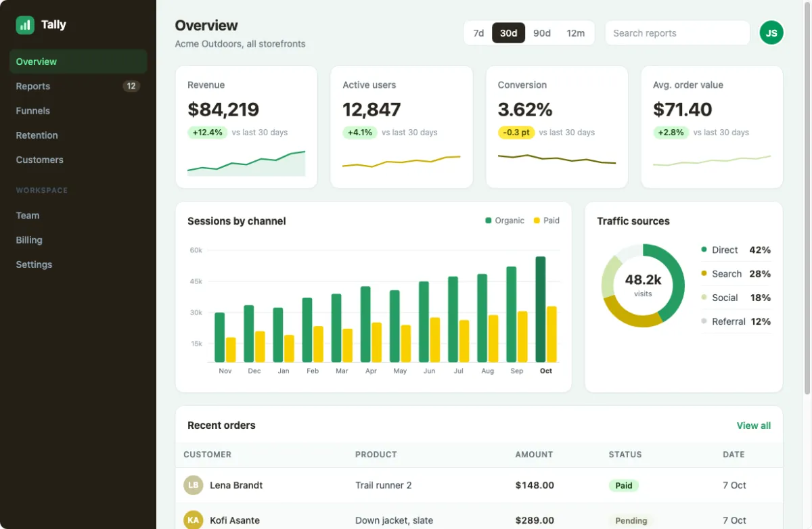Open the Customers page
This screenshot has width=812, height=529.
coord(78,160)
